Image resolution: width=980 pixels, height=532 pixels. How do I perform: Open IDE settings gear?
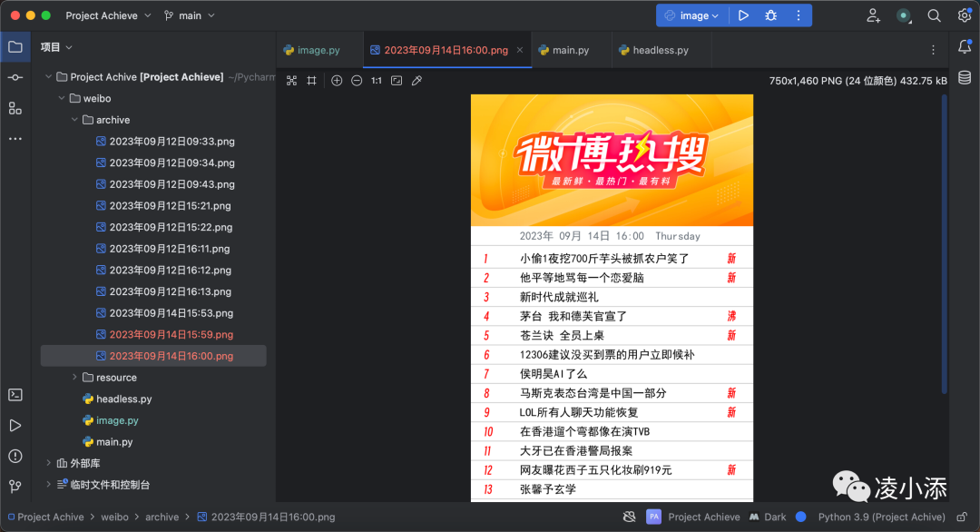(x=965, y=15)
